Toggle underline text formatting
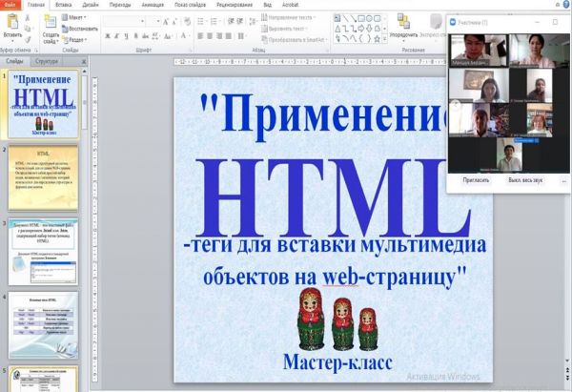 (x=128, y=36)
